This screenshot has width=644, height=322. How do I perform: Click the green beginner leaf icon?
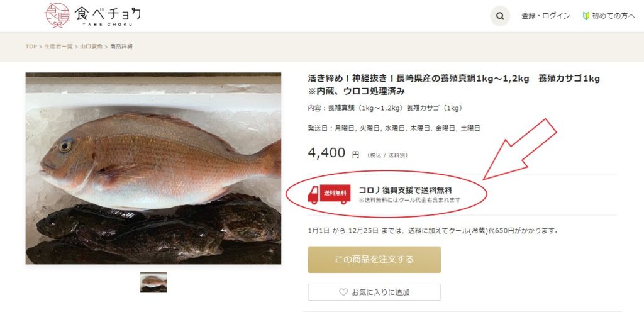(586, 16)
